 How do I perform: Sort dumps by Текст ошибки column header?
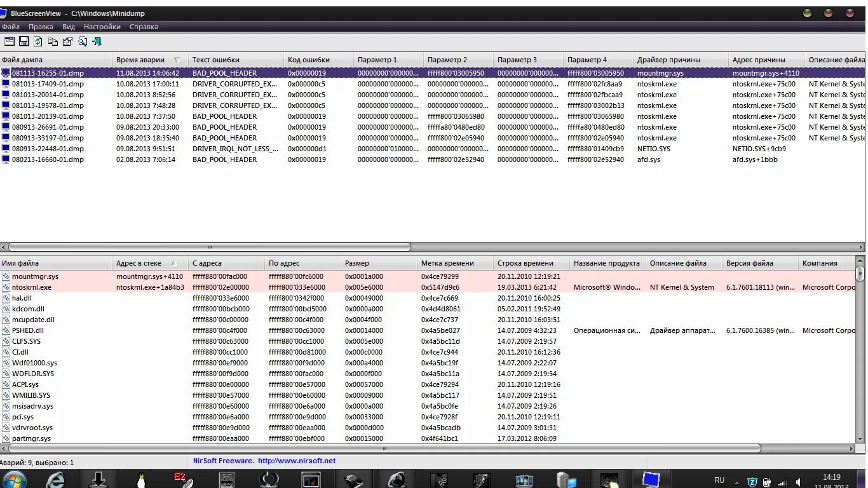point(236,60)
